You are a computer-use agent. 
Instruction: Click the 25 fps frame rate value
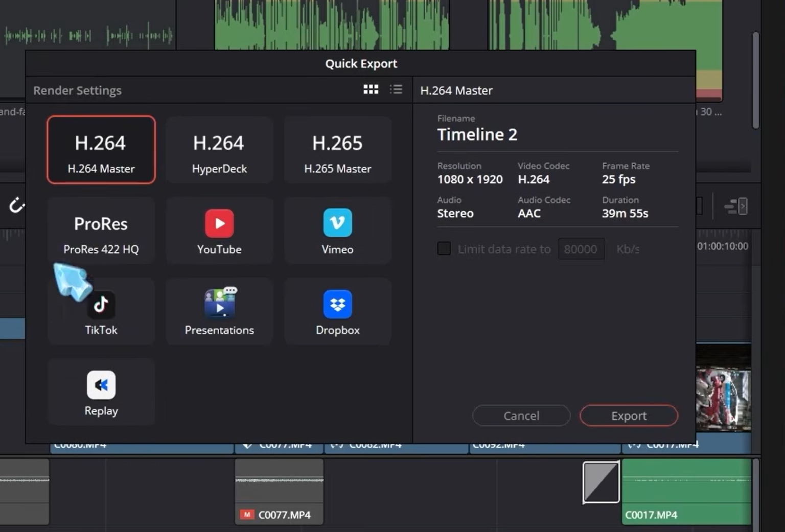pyautogui.click(x=618, y=179)
